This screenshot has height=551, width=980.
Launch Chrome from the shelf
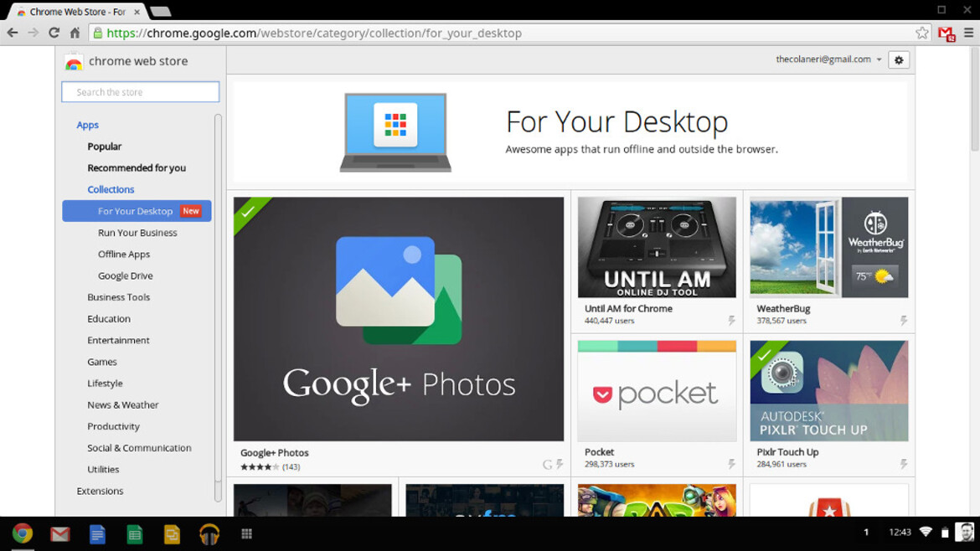click(x=23, y=533)
